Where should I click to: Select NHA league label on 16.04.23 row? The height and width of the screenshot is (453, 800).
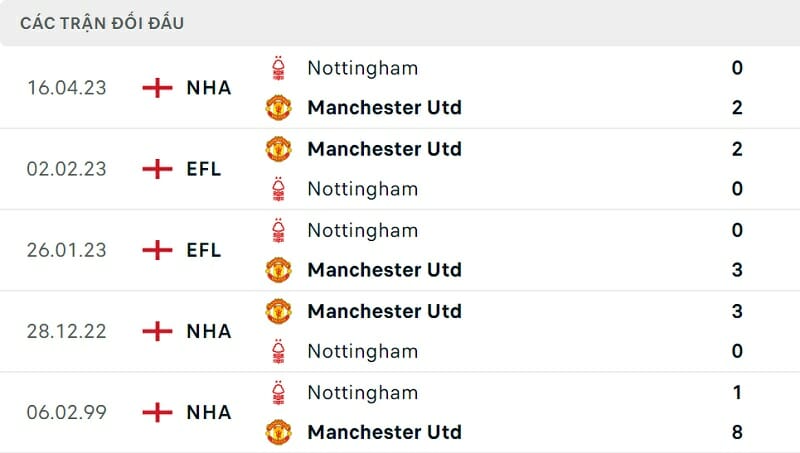click(209, 88)
